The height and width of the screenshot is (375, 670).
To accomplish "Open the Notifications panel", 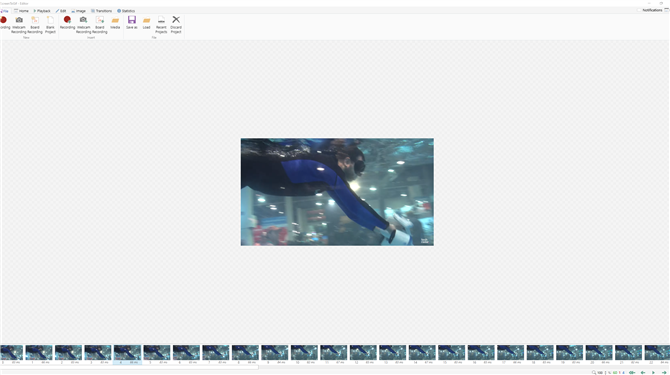I will [x=652, y=10].
